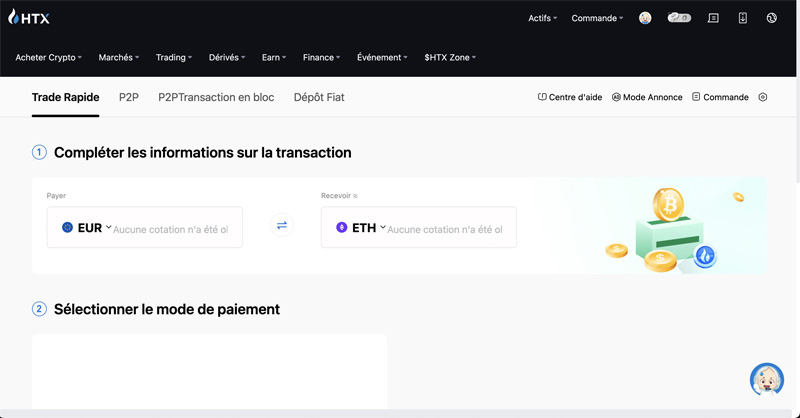Image resolution: width=800 pixels, height=418 pixels.
Task: Switch to P2PTransaction en bloc tab
Action: (216, 97)
